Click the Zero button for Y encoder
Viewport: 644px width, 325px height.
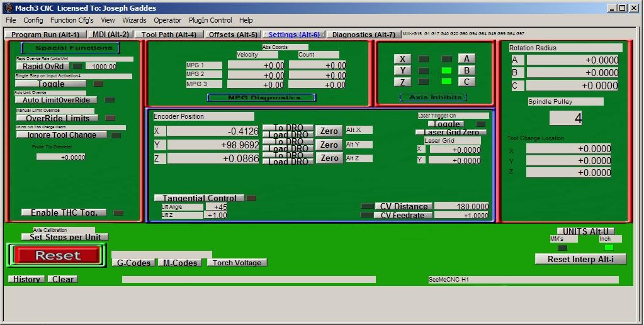coord(329,145)
